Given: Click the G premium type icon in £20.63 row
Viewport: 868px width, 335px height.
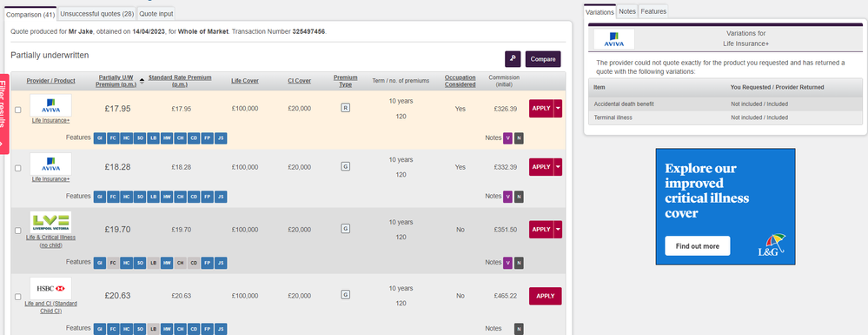Looking at the screenshot, I should tap(346, 295).
